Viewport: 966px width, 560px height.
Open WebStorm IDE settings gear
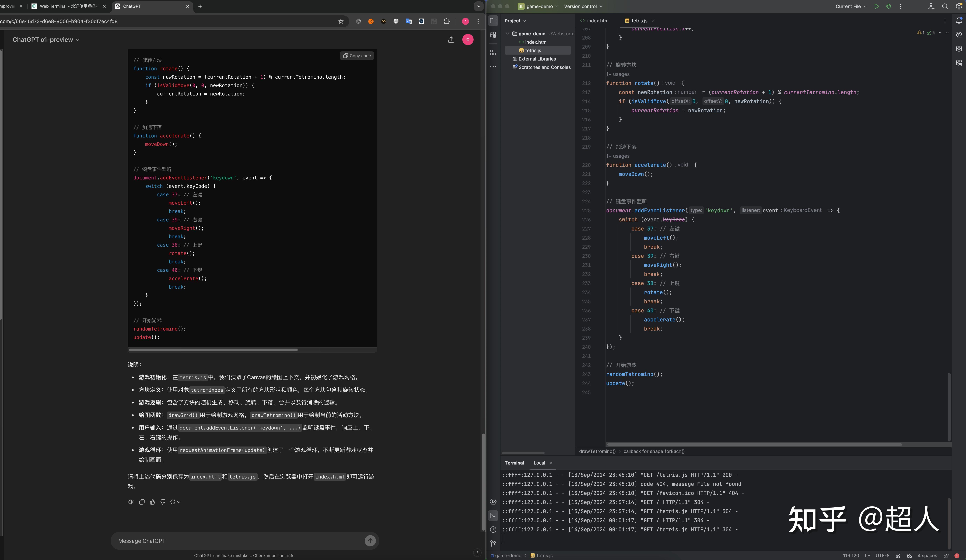pos(959,6)
